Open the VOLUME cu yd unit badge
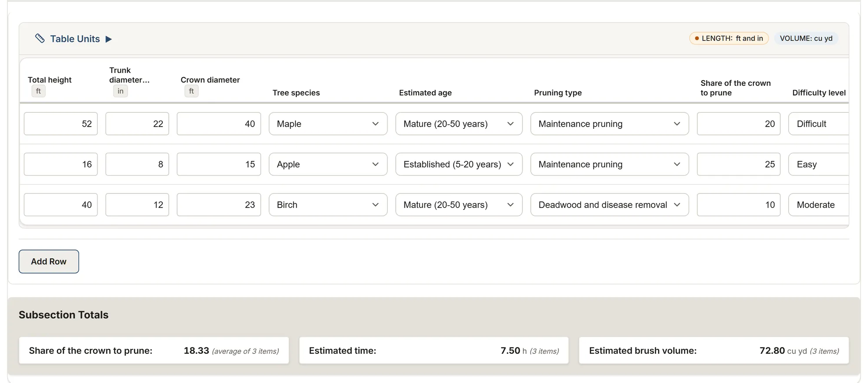This screenshot has width=868, height=383. click(x=806, y=38)
